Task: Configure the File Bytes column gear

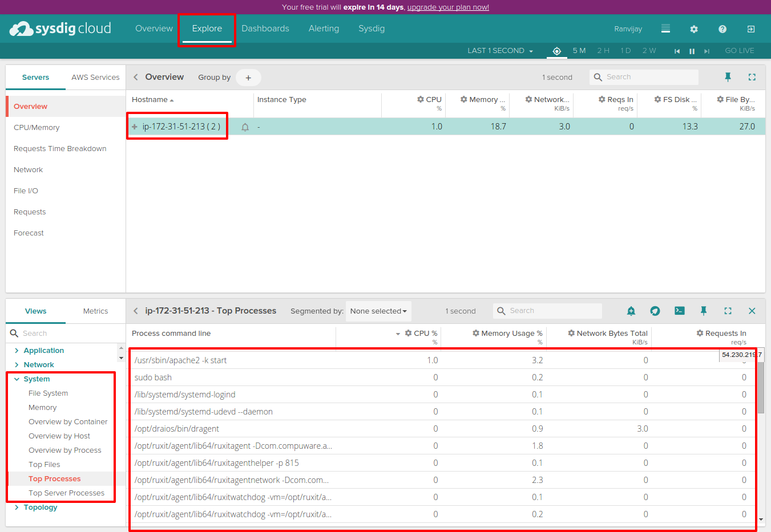Action: (x=721, y=99)
